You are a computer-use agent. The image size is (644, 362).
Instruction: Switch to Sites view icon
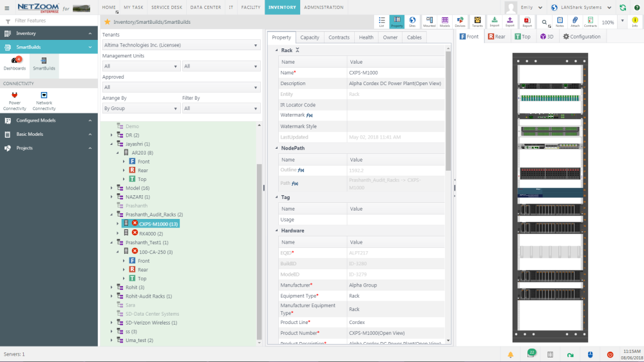pyautogui.click(x=412, y=22)
